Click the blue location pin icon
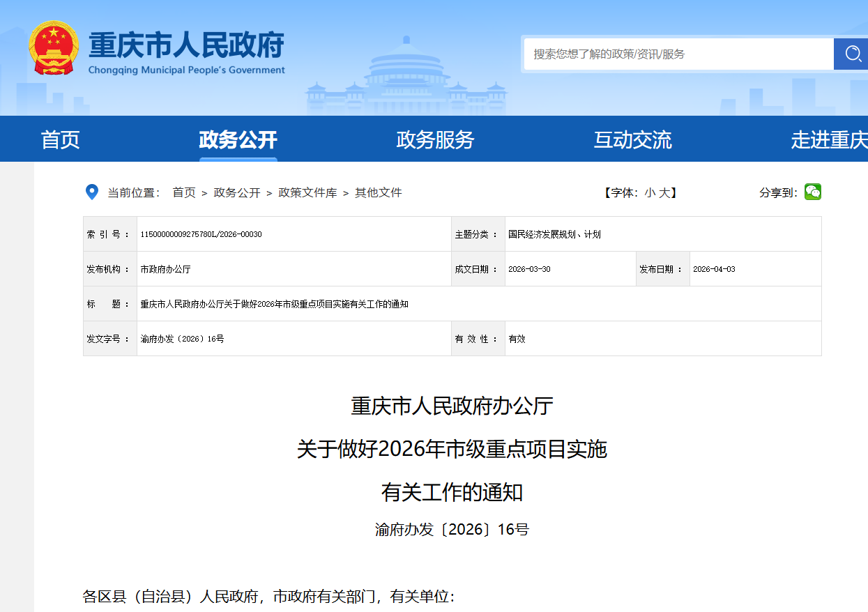Viewport: 868px width, 612px height. click(x=91, y=192)
